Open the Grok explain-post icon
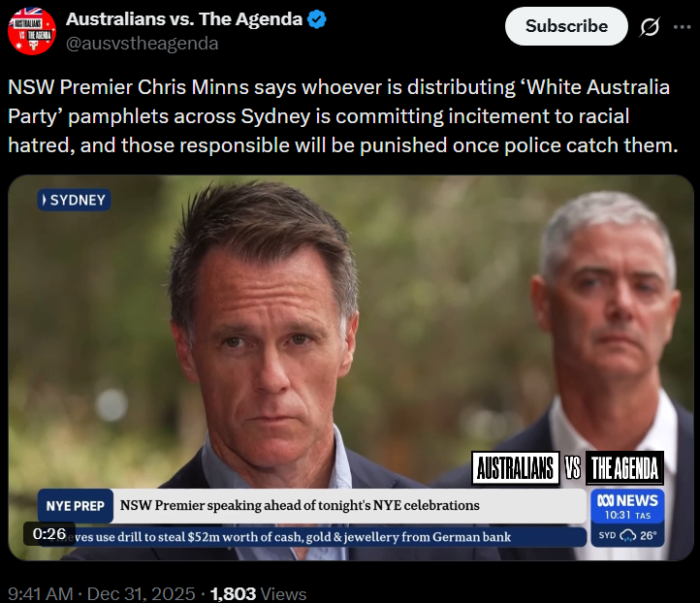The height and width of the screenshot is (603, 700). pyautogui.click(x=650, y=27)
